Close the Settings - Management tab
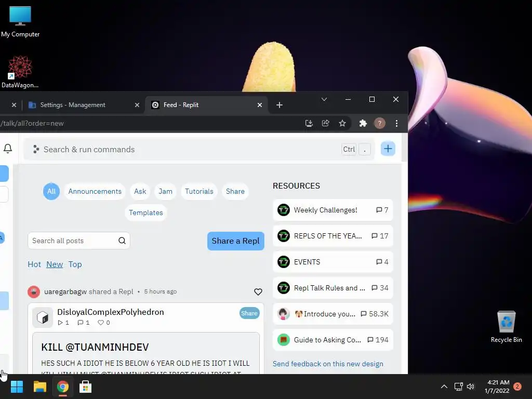Screen dimensions: 532x399 pos(137,105)
